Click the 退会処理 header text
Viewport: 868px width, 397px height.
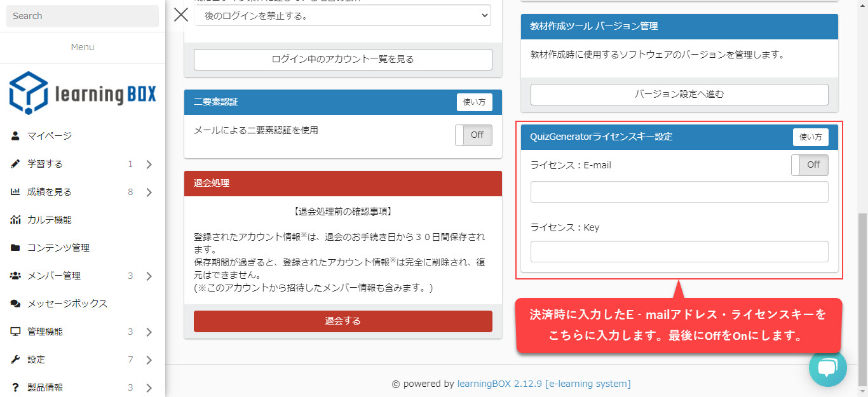pyautogui.click(x=212, y=183)
